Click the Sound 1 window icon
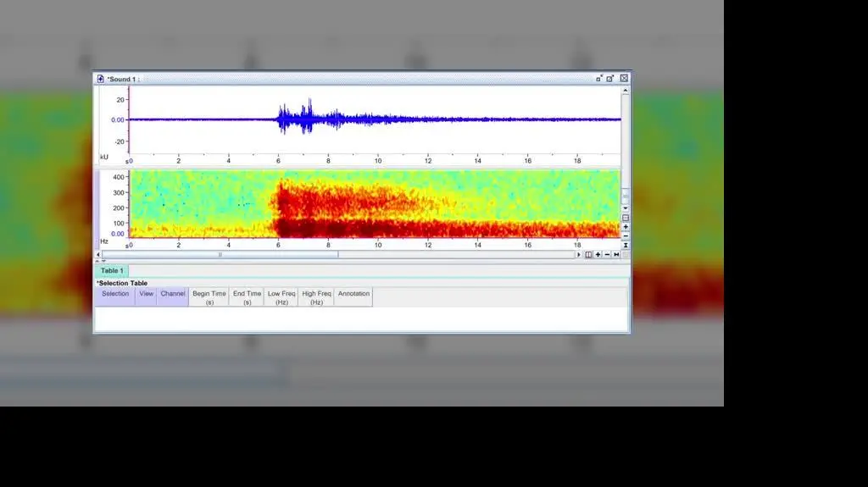868x487 pixels. tap(101, 79)
